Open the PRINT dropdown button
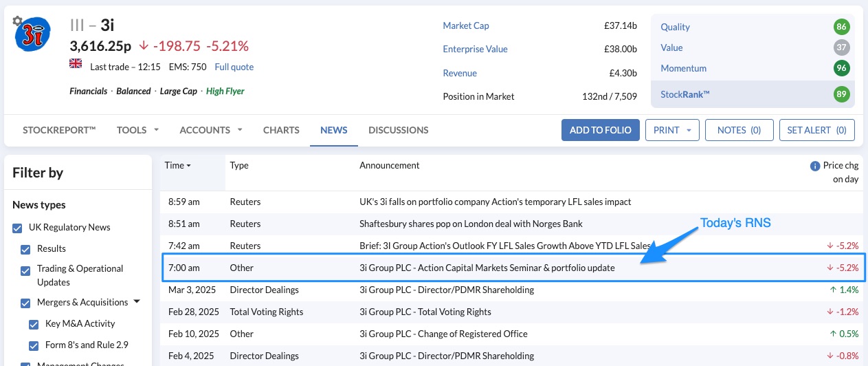Image resolution: width=868 pixels, height=366 pixels. (672, 130)
